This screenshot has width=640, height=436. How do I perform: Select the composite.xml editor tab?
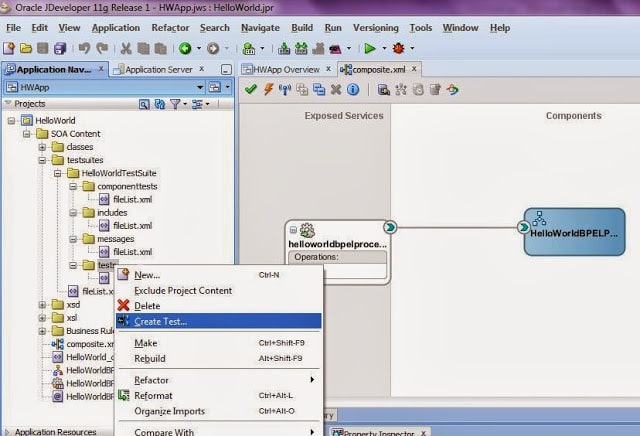pos(379,70)
